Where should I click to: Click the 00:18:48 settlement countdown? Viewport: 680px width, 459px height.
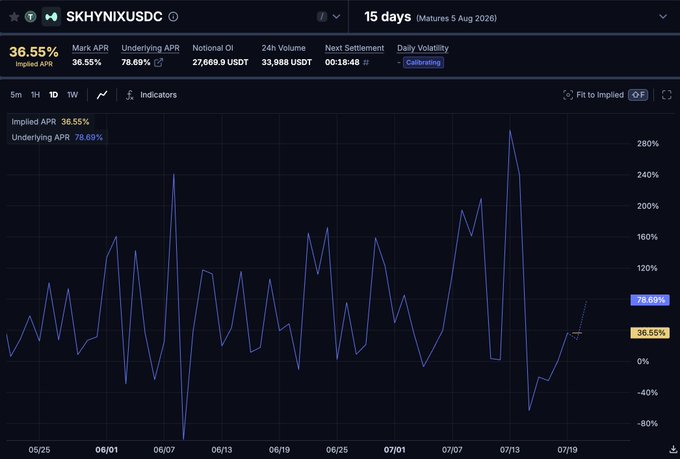342,62
